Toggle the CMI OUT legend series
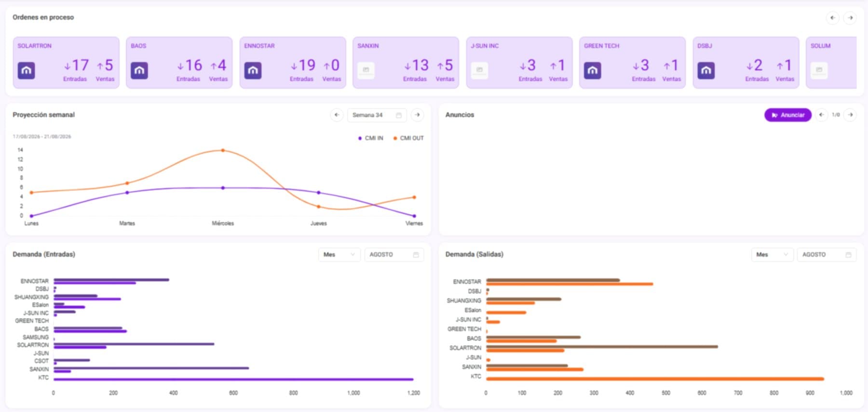Image resolution: width=868 pixels, height=412 pixels. click(x=408, y=138)
